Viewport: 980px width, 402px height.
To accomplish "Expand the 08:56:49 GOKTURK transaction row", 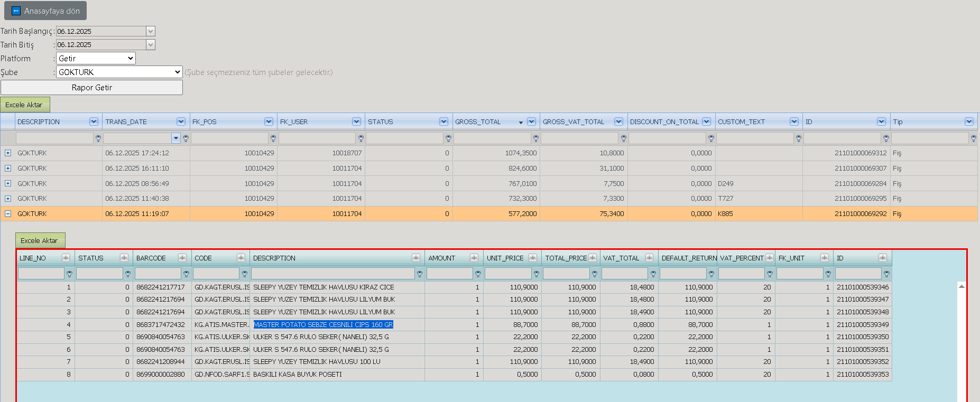I will pyautogui.click(x=8, y=183).
